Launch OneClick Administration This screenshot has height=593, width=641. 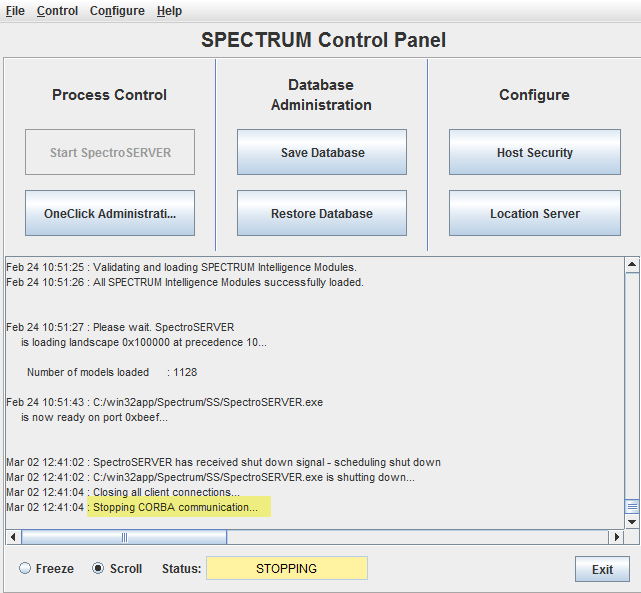point(110,213)
